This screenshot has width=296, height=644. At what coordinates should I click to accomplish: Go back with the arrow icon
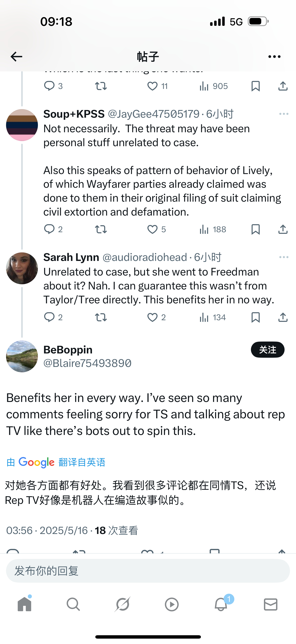[x=16, y=57]
